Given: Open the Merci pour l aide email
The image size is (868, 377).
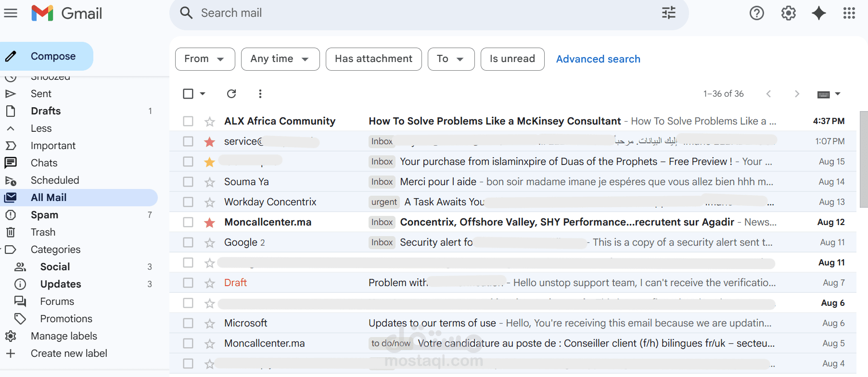Looking at the screenshot, I should click(513, 182).
